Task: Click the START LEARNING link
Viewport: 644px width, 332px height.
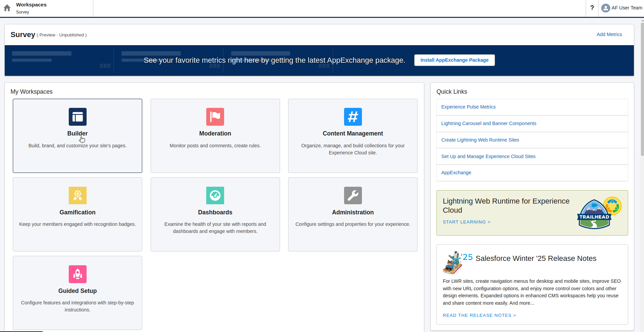Action: pos(466,222)
